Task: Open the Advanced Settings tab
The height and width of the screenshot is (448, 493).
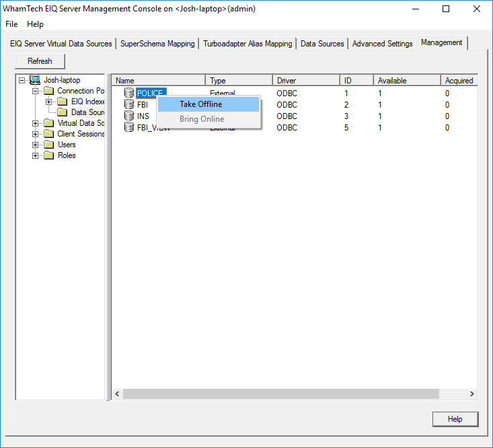Action: coord(382,44)
